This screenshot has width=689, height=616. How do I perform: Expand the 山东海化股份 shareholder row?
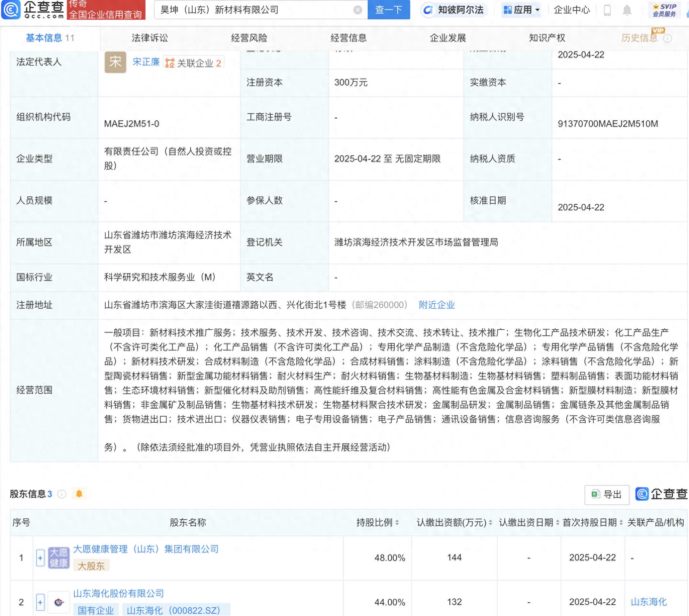coord(40,602)
